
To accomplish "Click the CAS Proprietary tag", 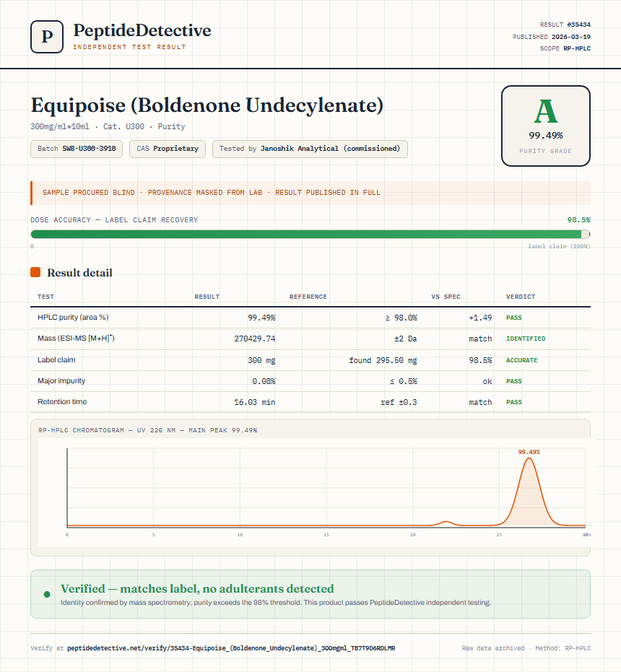I will 168,149.
